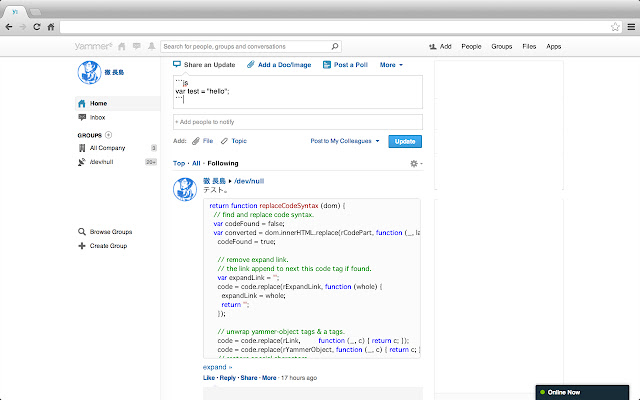The width and height of the screenshot is (640, 400).
Task: Open Files in top navigation
Action: (529, 47)
